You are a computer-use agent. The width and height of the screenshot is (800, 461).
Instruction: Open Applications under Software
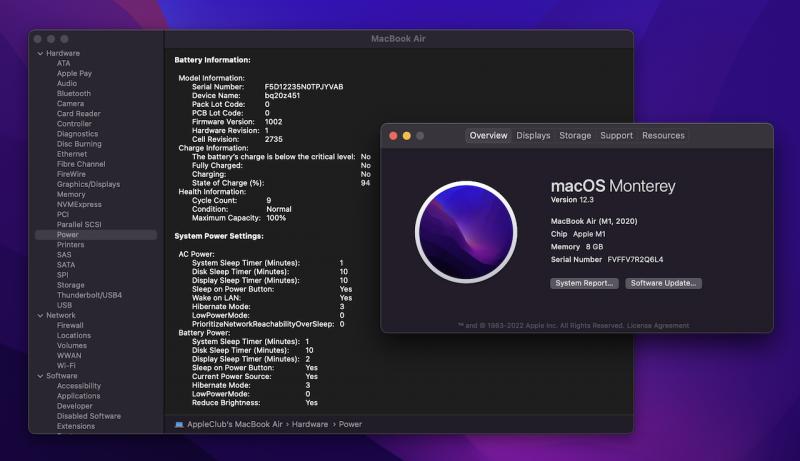coord(79,396)
